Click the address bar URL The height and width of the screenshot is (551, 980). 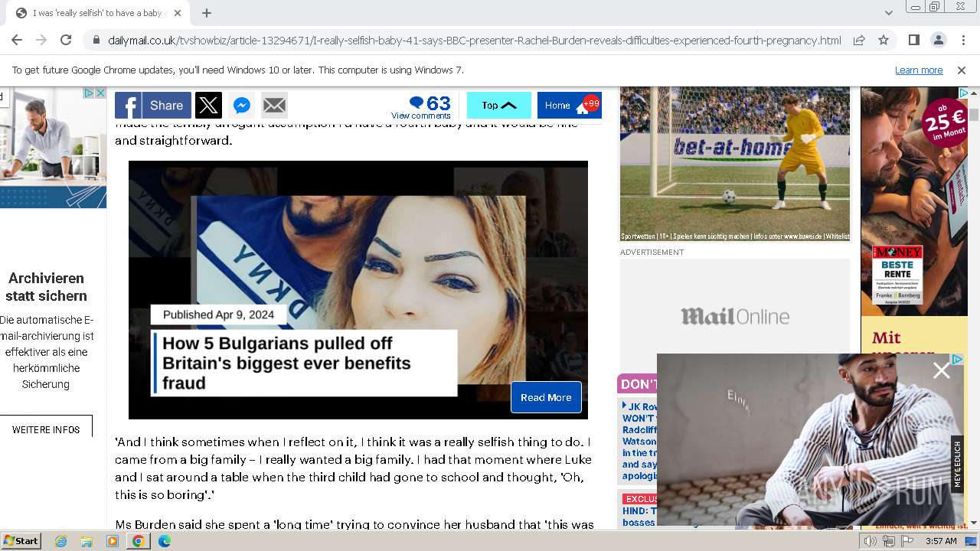coord(474,41)
